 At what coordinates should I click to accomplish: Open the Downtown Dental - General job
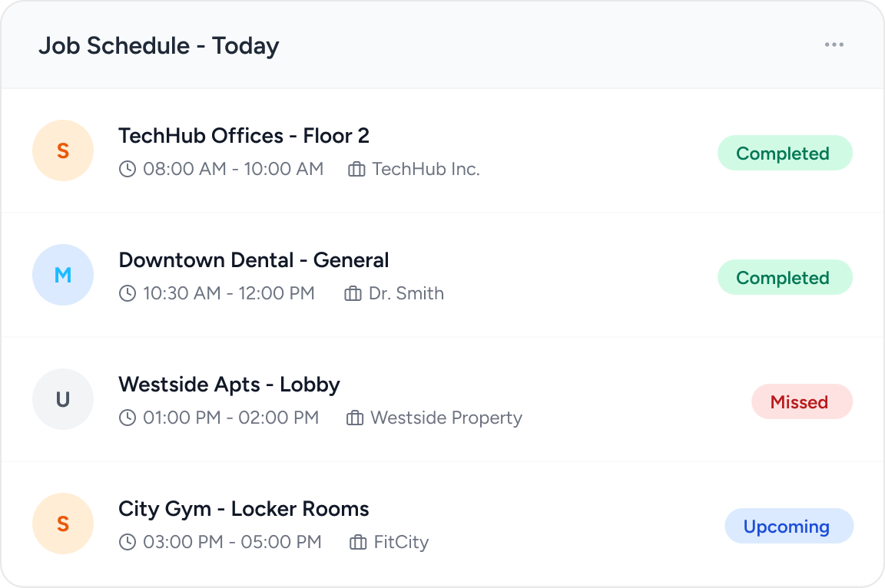point(254,260)
